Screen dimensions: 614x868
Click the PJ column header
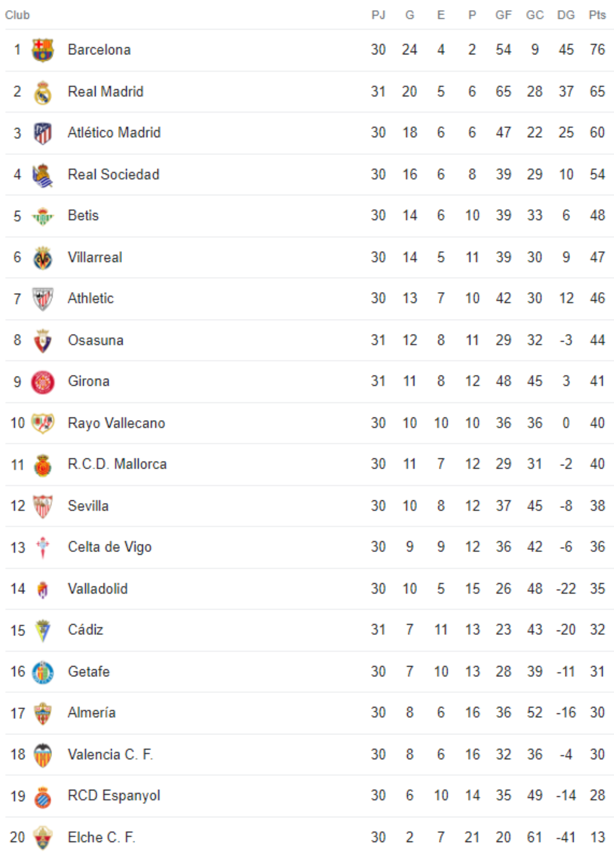pos(378,15)
